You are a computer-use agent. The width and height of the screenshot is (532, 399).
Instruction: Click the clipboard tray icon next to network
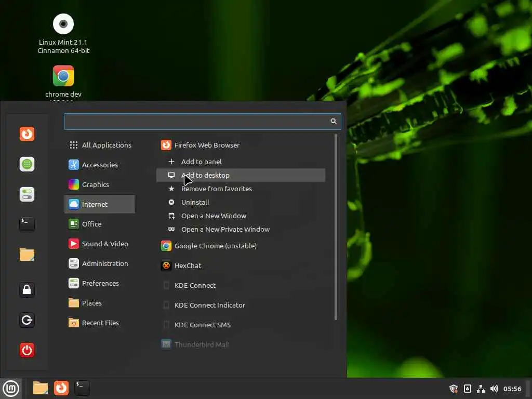coord(468,389)
